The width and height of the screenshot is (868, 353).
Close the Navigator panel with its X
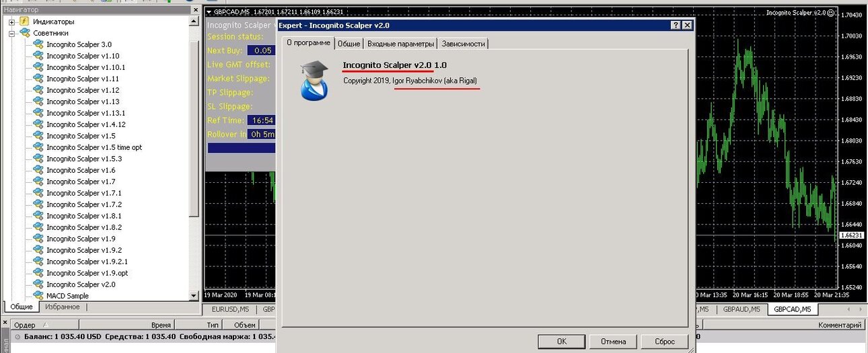tap(195, 9)
